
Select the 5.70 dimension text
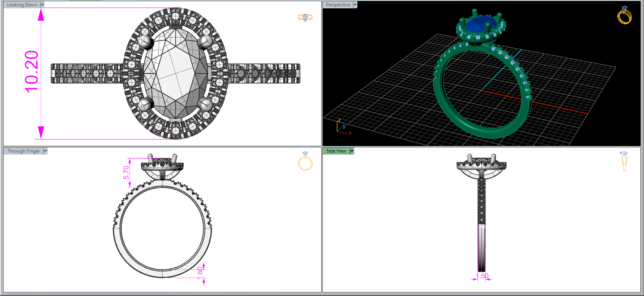tap(126, 172)
